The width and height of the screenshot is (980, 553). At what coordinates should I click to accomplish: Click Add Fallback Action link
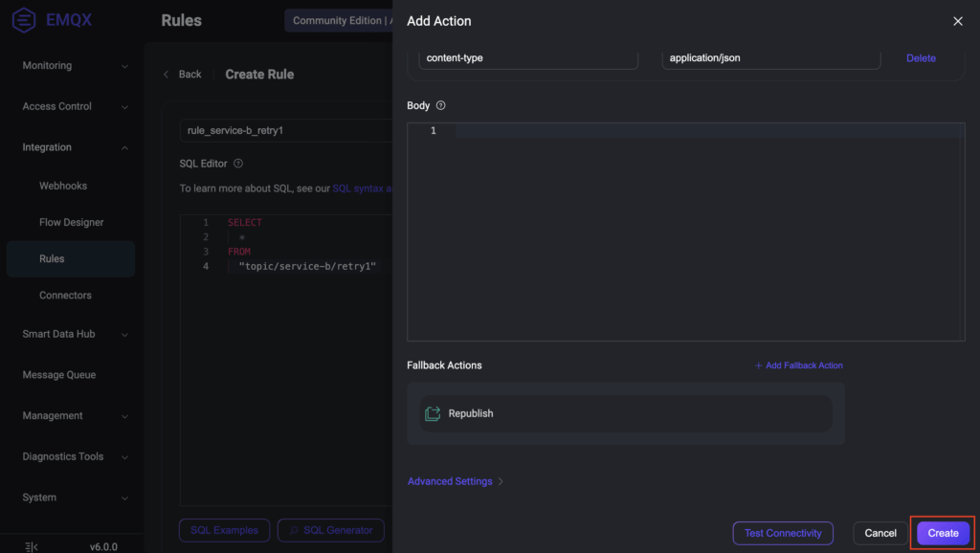click(798, 365)
